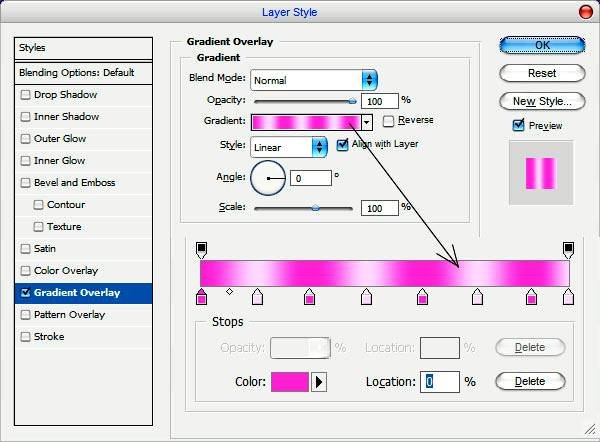Close the Layer Style dialog

pos(584,11)
